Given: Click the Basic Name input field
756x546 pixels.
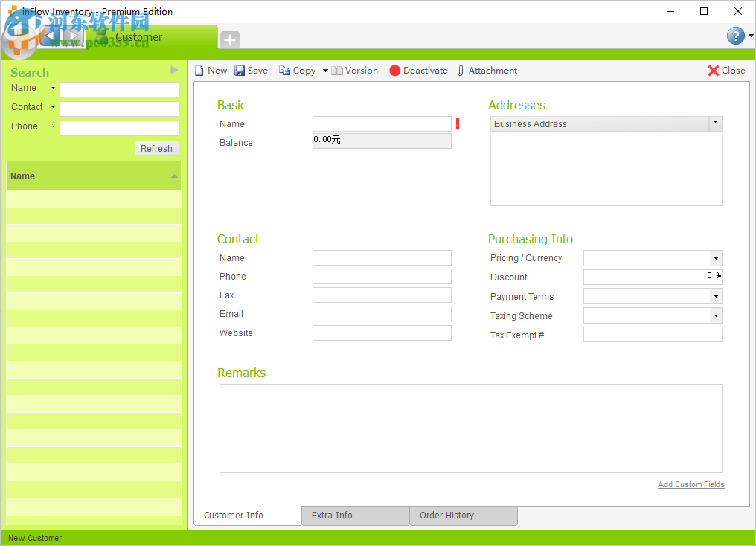Looking at the screenshot, I should point(382,123).
